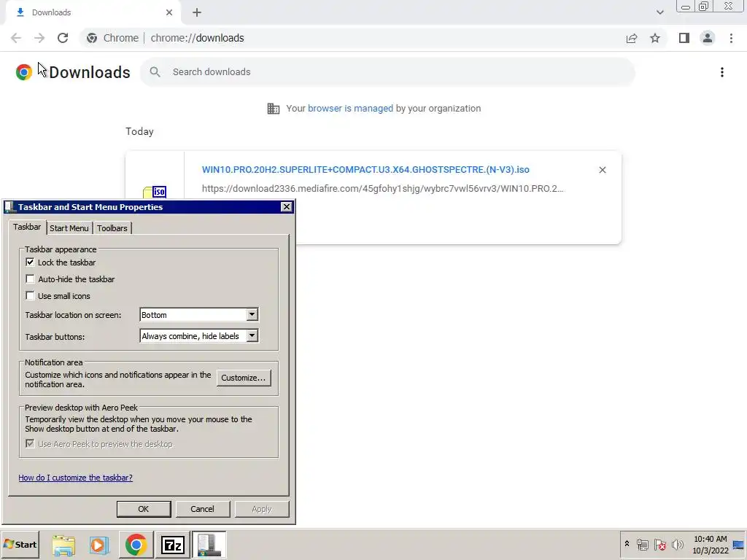Click the Show desktop button
The image size is (747, 560).
pos(738,545)
